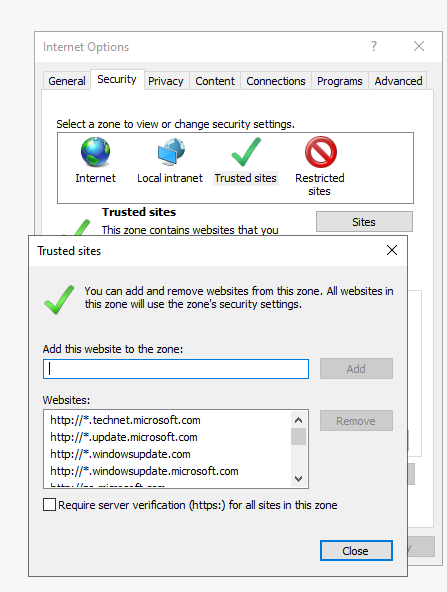447x592 pixels.
Task: Select http://*.windowsupdate.microsoft.com in the list
Action: [144, 471]
